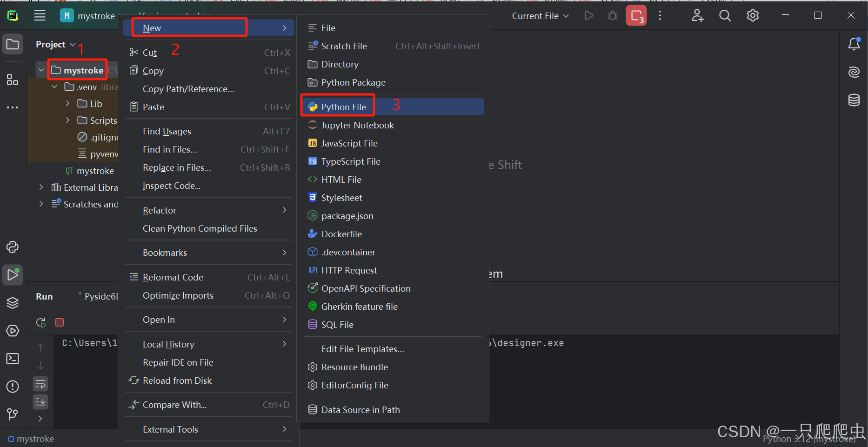This screenshot has height=447, width=868.
Task: Open IDE settings gear icon
Action: [753, 15]
